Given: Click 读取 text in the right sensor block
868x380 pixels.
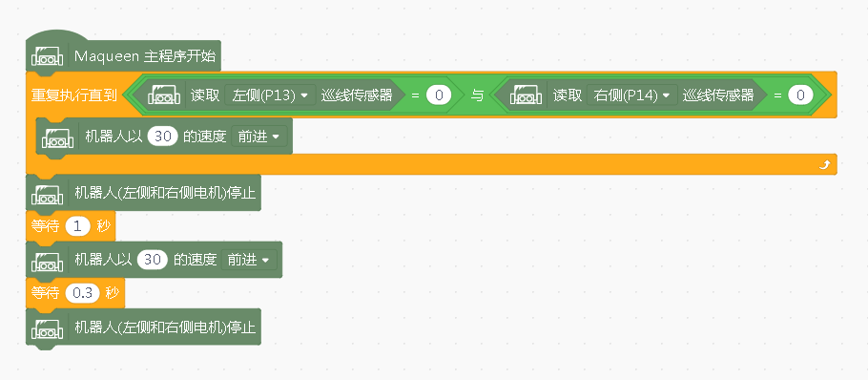Looking at the screenshot, I should 567,95.
